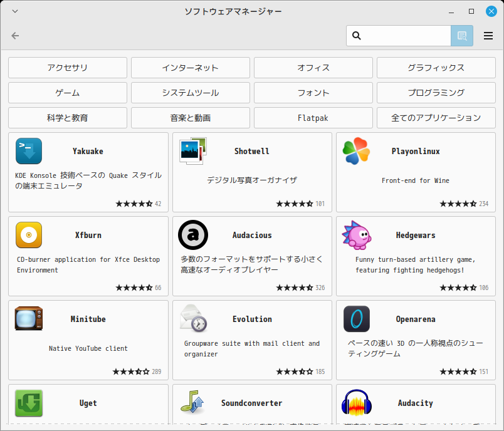Viewport: 504px width, 431px height.
Task: Click the Audacious logo icon
Action: (193, 235)
